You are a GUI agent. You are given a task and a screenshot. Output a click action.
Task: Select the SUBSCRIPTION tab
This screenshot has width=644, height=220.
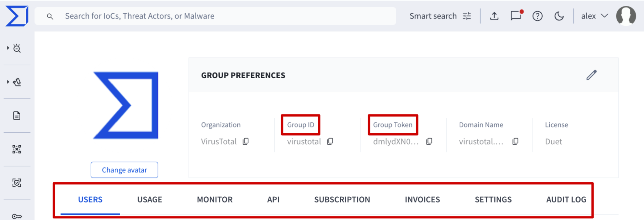342,200
